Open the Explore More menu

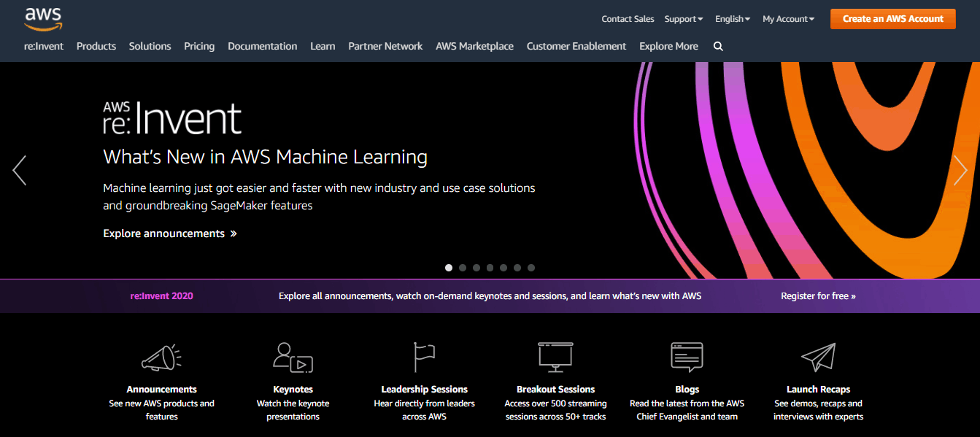(x=668, y=46)
